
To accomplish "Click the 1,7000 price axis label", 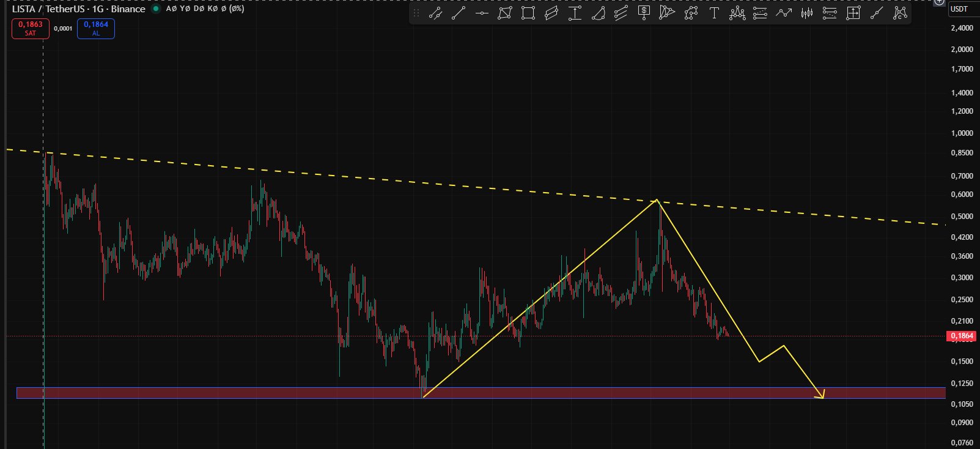I will (962, 69).
